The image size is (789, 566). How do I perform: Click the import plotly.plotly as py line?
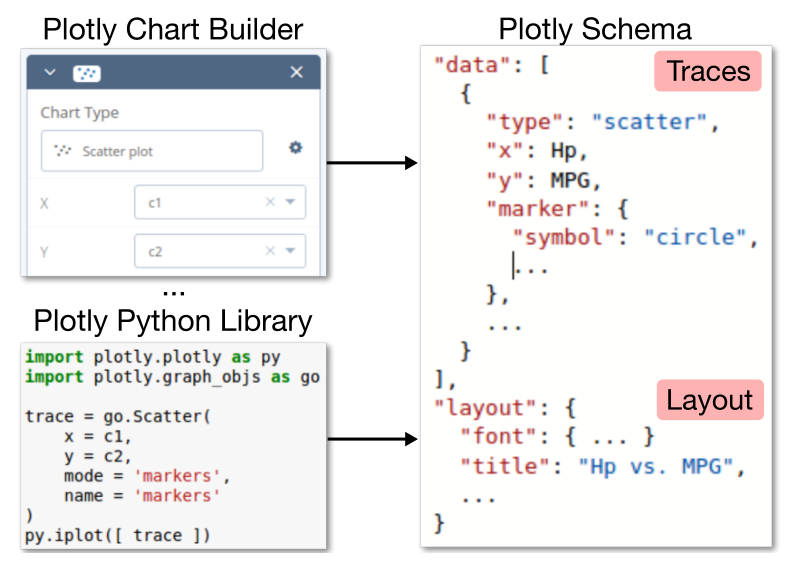153,357
